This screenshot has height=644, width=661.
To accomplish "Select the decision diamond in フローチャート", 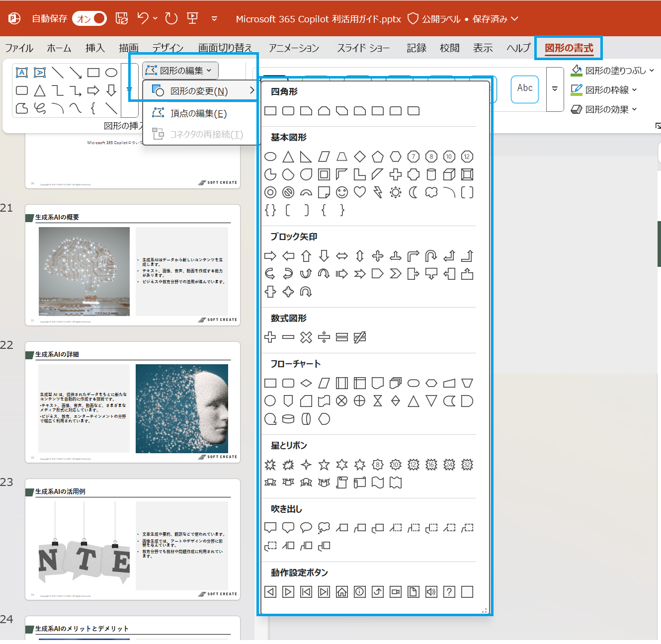I will [x=306, y=383].
